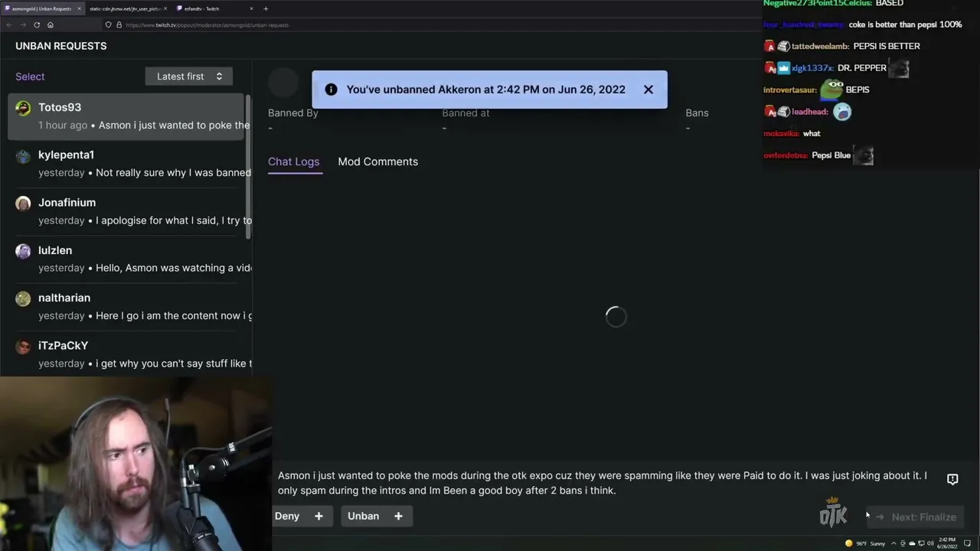Open the Latest first sort dropdown
Viewport: 980px width, 551px height.
coord(189,77)
